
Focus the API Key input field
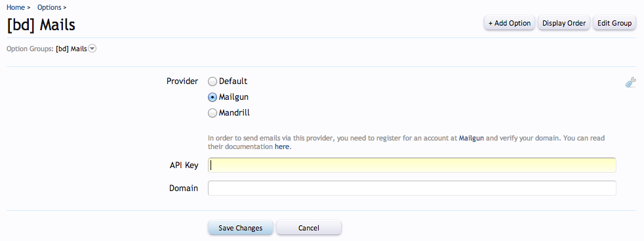point(412,165)
